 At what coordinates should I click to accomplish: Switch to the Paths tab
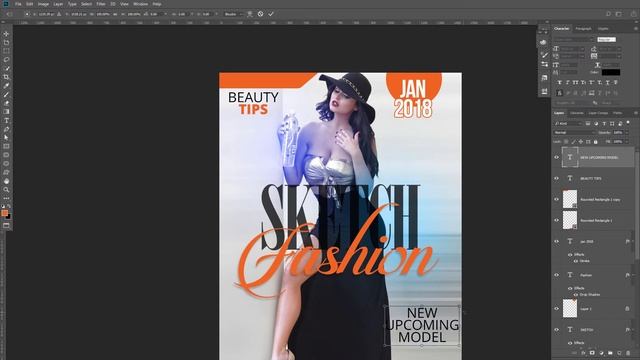tap(618, 113)
